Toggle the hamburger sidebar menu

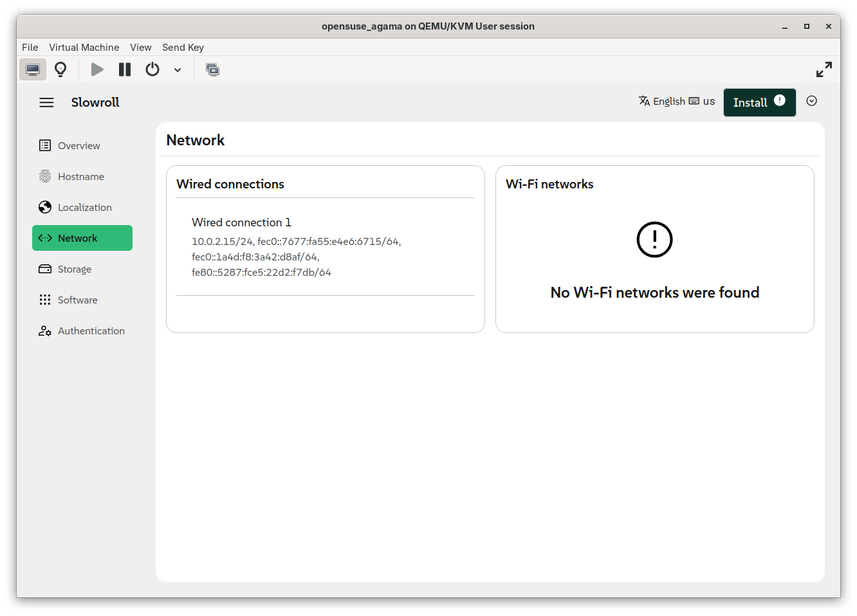click(46, 103)
